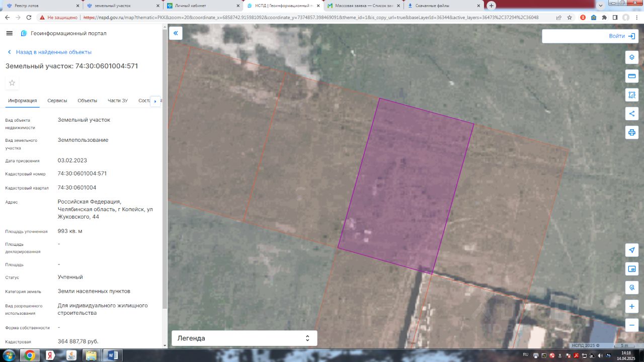Screen dimensions: 644x362
Task: Zoom in the map
Action: click(632, 306)
